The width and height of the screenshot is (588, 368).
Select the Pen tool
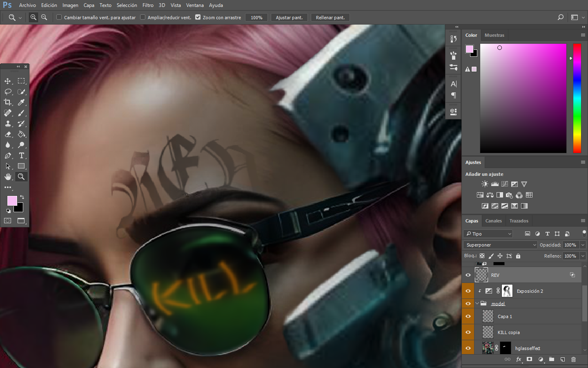tap(8, 155)
